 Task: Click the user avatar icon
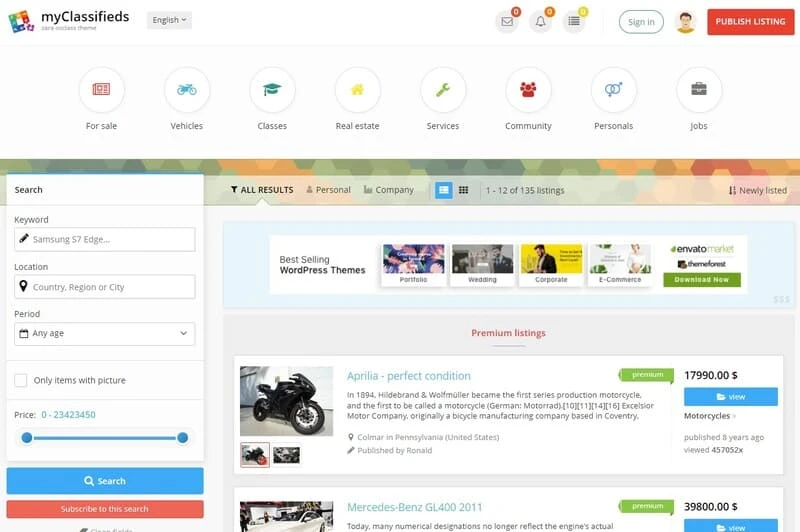click(x=685, y=22)
